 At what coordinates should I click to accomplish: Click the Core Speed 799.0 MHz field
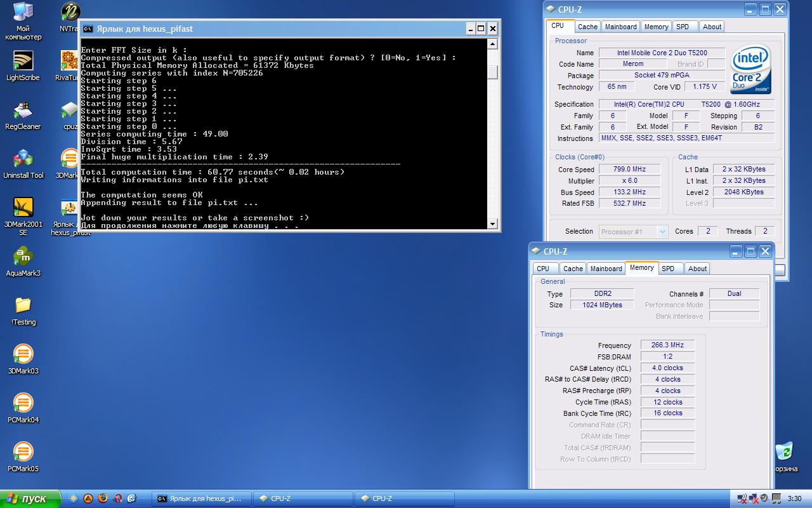(x=629, y=170)
